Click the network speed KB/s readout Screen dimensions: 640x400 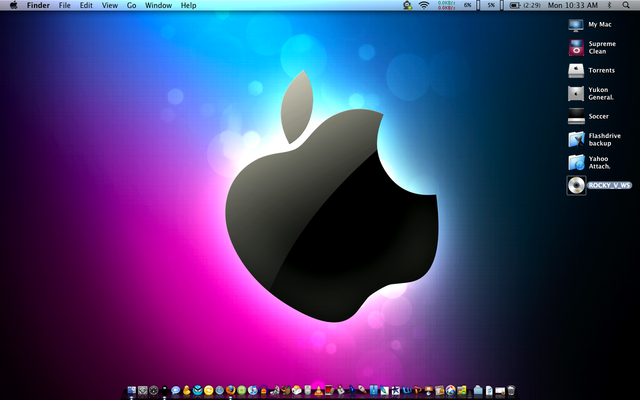tap(447, 5)
